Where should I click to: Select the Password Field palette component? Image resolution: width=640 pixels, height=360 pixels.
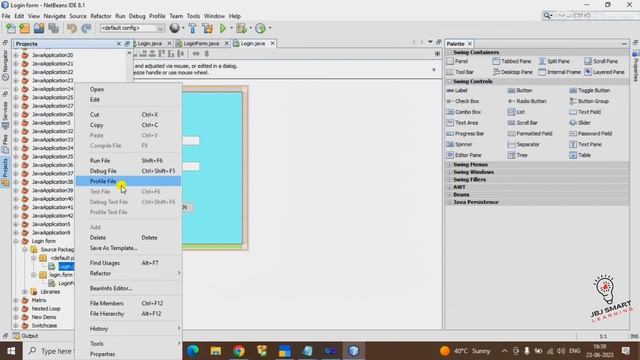[x=591, y=133]
